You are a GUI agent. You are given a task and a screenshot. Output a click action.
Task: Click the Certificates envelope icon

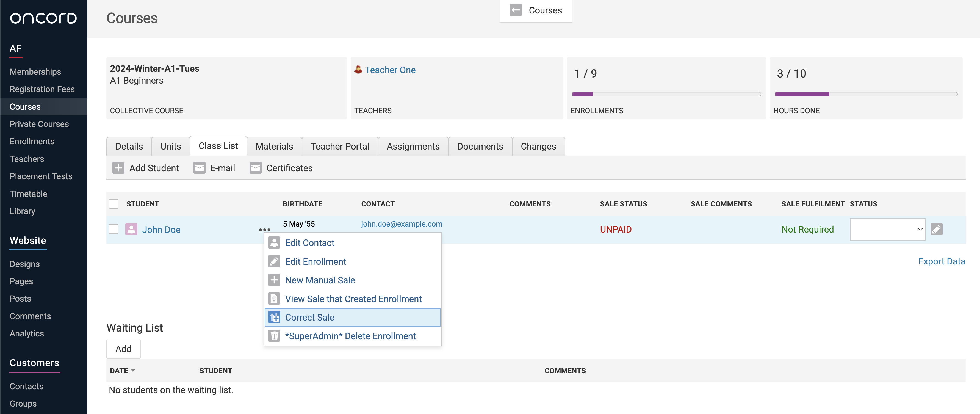(x=255, y=168)
